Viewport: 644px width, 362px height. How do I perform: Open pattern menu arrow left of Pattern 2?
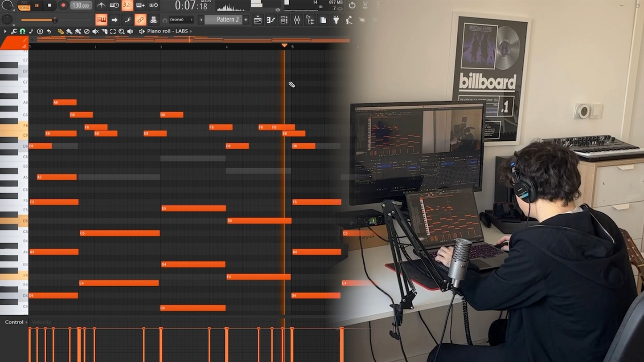point(201,20)
